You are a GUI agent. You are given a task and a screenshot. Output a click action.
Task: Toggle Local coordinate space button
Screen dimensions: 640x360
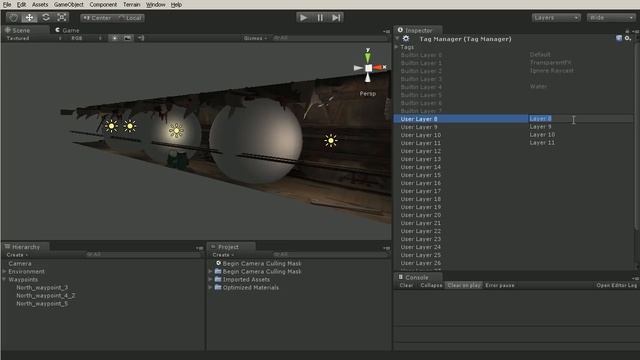click(x=129, y=18)
